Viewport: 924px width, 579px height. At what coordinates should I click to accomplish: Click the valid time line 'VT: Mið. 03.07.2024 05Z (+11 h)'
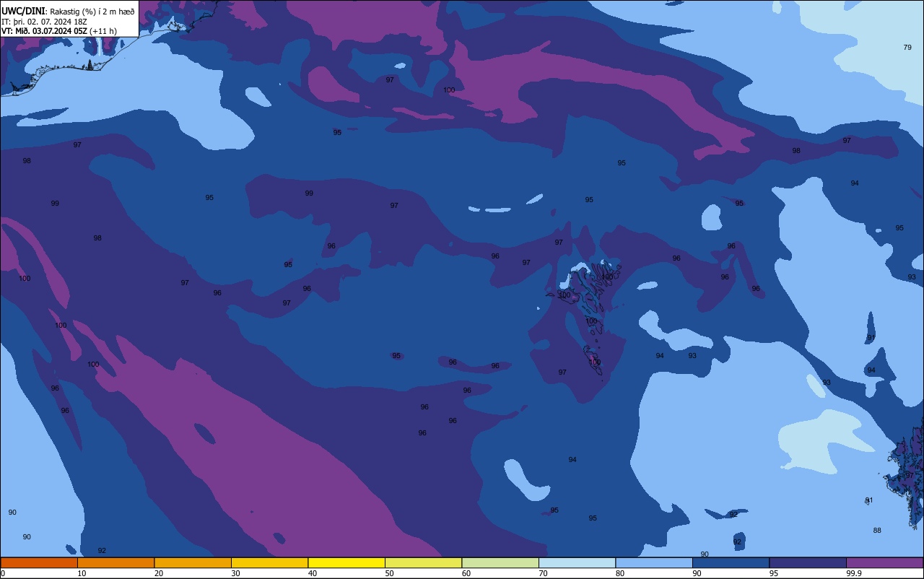[59, 31]
